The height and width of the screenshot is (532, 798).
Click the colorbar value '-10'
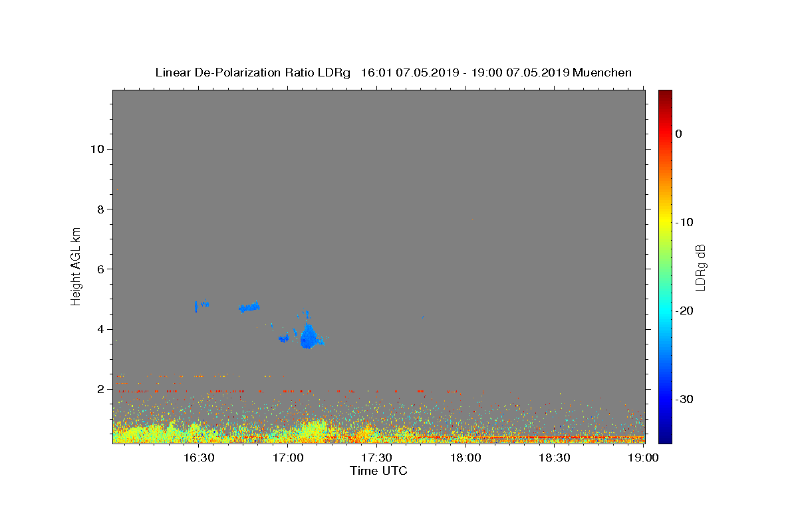(x=684, y=222)
